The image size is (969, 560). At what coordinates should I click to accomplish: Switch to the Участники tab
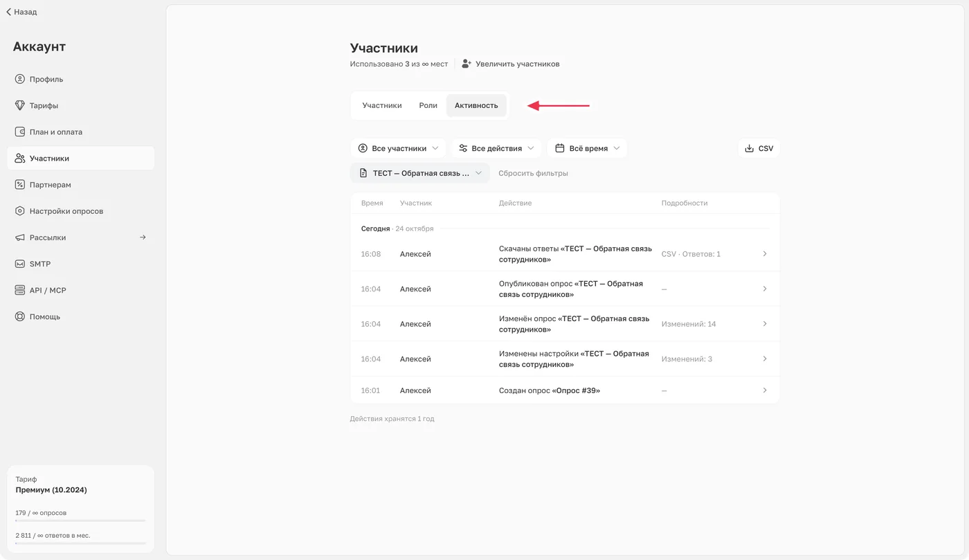382,105
